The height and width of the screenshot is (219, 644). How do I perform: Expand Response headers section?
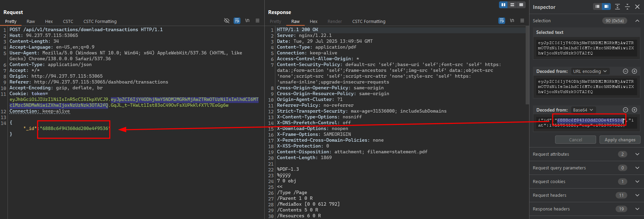tap(637, 209)
